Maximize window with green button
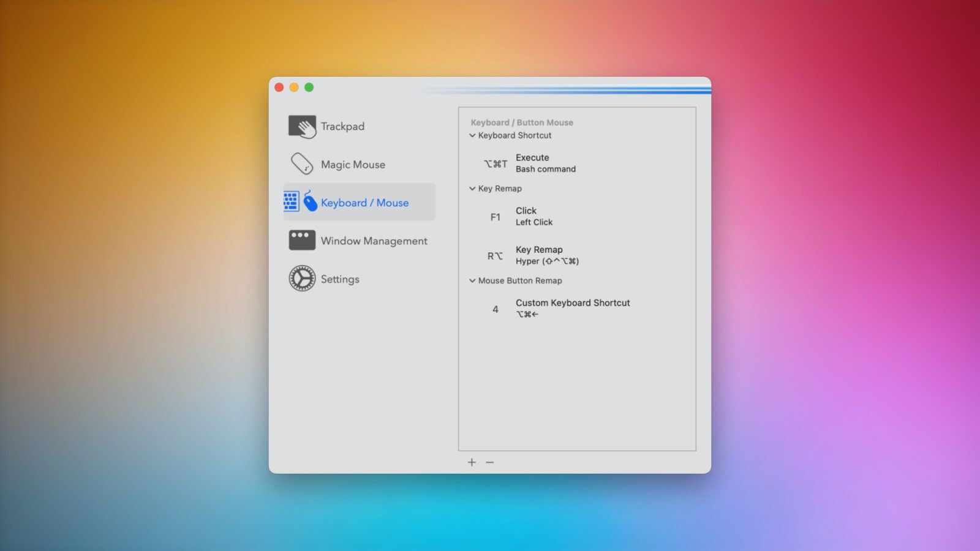Screen dimensions: 980x551 [309, 88]
